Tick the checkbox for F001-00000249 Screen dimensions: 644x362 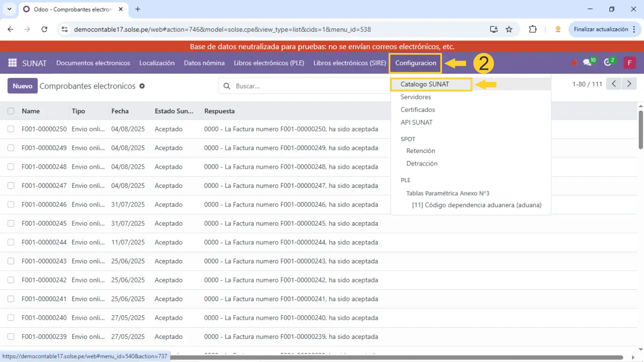coord(11,148)
